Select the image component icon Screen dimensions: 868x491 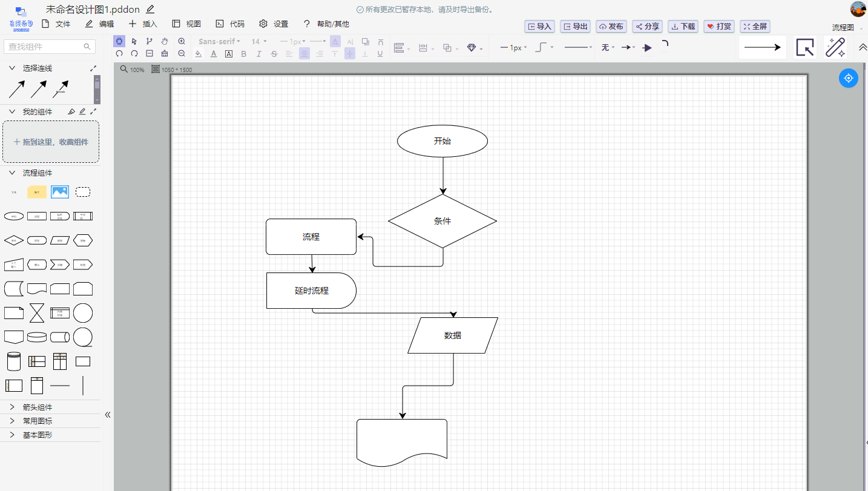click(60, 192)
